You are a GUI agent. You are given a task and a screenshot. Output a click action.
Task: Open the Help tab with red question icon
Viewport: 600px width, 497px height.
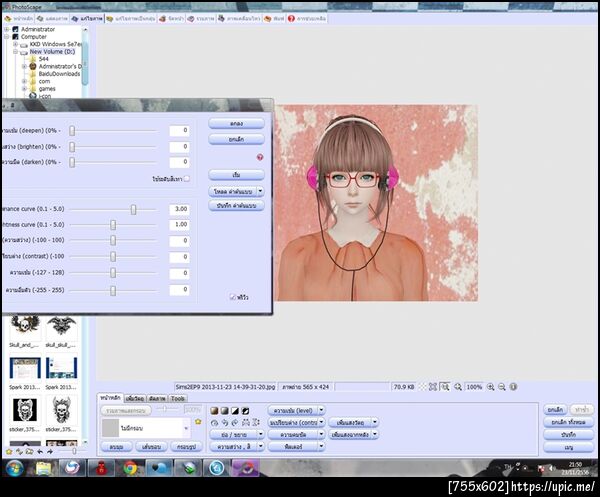[307, 18]
